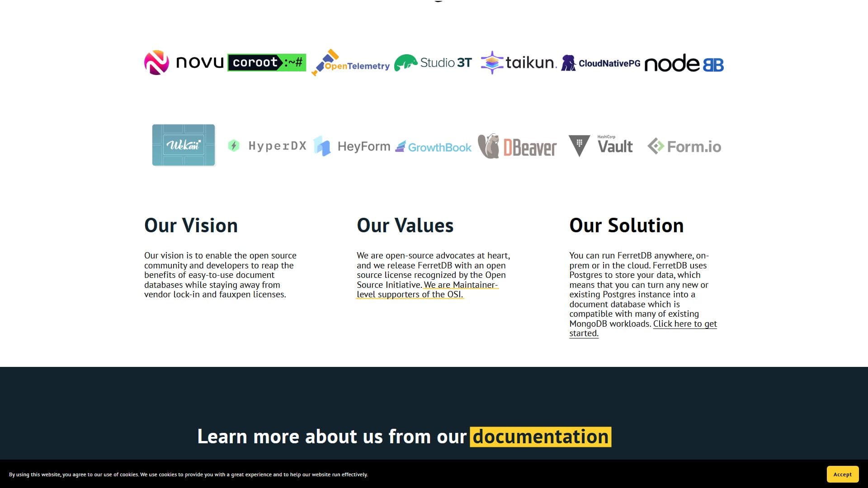Click the nodeBB logo
The image size is (868, 488).
(684, 63)
